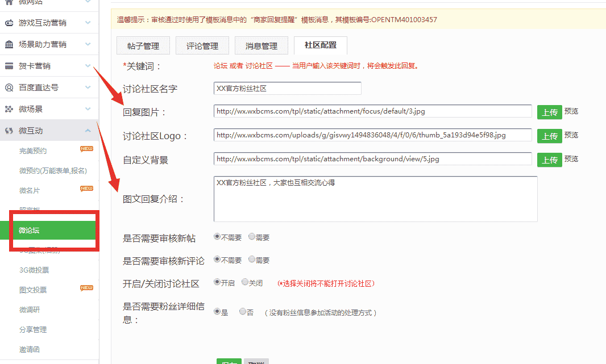The image size is (606, 364).
Task: Open the 消息管理 tab
Action: (262, 45)
